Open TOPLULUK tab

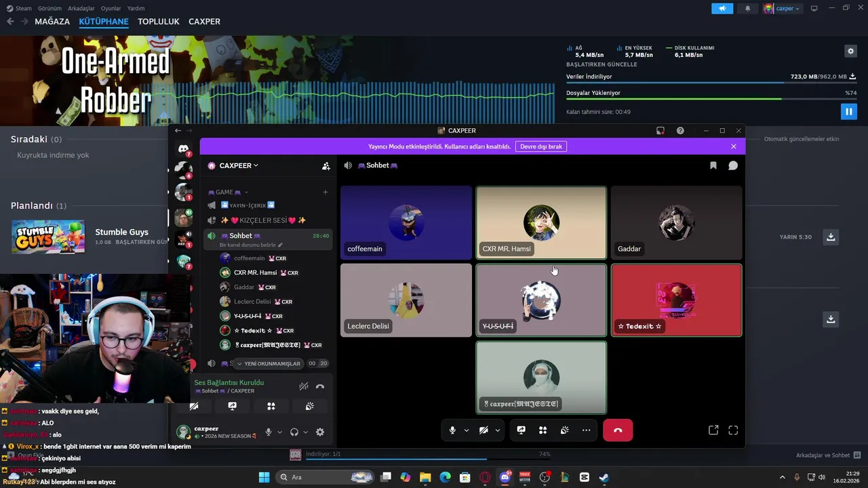point(159,22)
